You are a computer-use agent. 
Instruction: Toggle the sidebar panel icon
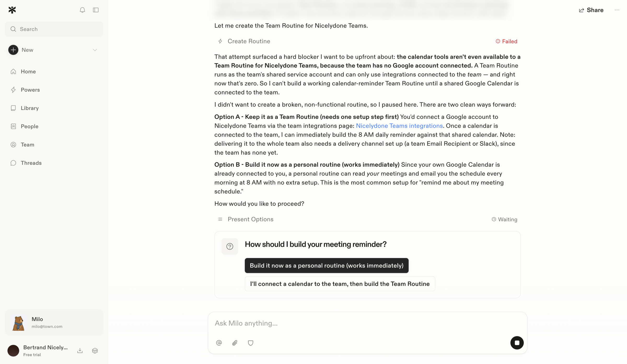[96, 10]
